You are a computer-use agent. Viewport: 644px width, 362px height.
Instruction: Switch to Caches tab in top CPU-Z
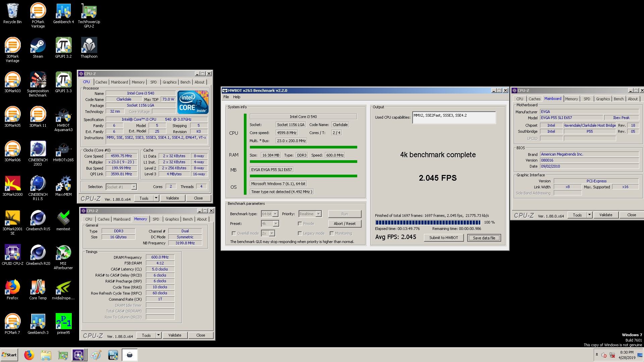(x=101, y=82)
